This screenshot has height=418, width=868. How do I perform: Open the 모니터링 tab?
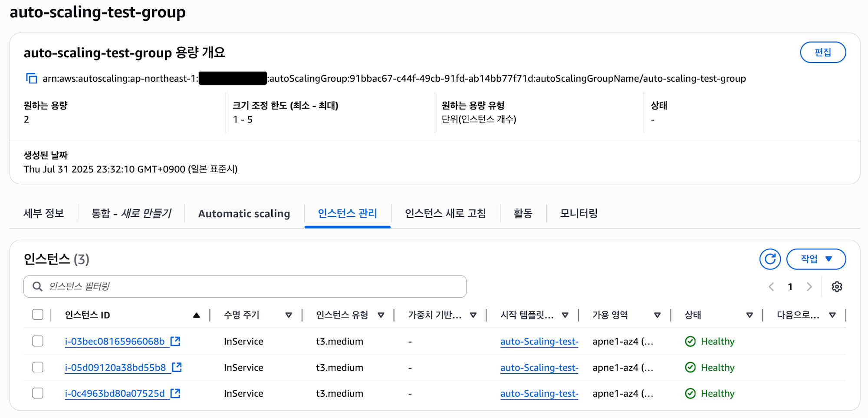pyautogui.click(x=579, y=213)
